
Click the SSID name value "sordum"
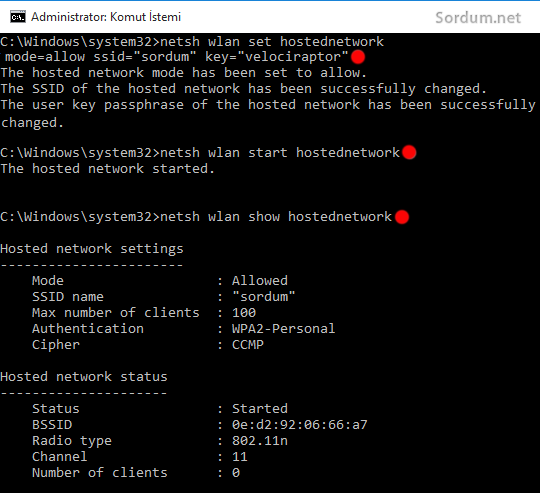[x=264, y=296]
